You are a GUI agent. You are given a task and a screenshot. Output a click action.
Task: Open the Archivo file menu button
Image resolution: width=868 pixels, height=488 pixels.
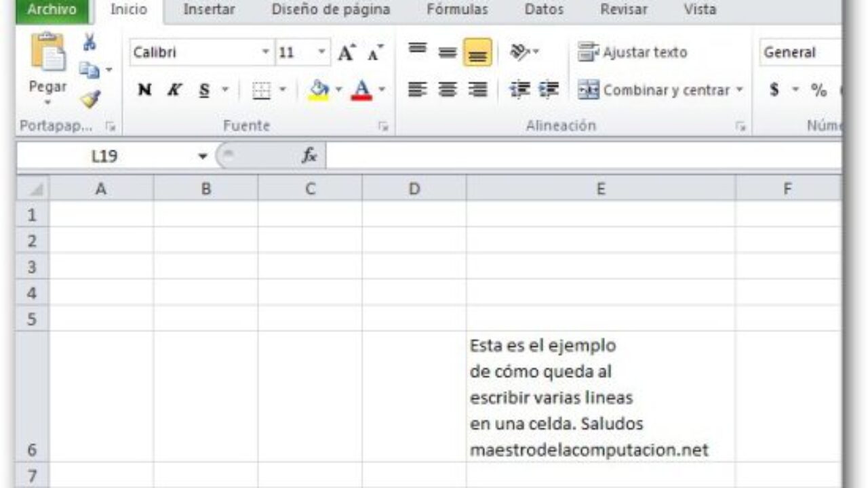[52, 9]
